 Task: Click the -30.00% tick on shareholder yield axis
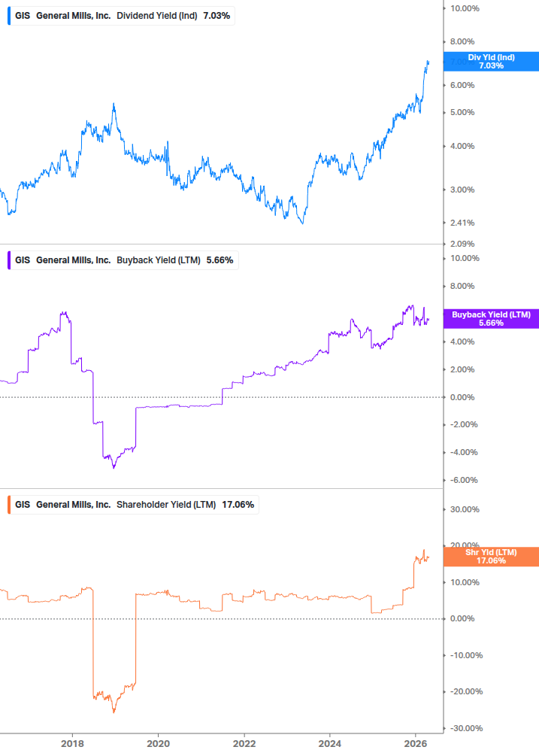(466, 728)
